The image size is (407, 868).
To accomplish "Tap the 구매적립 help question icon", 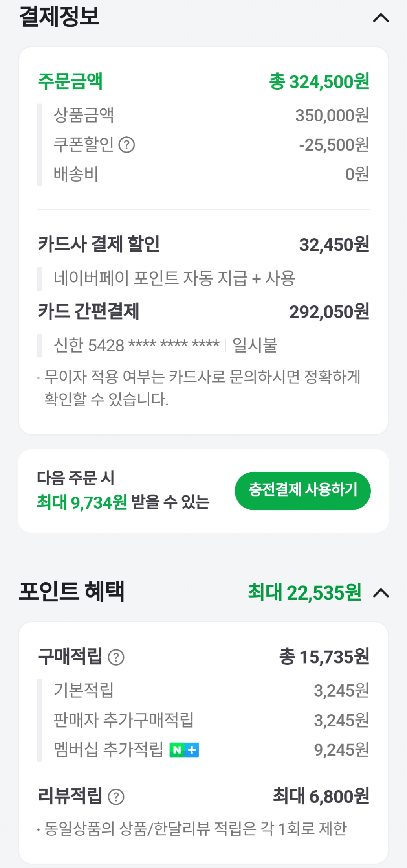I will pyautogui.click(x=116, y=657).
